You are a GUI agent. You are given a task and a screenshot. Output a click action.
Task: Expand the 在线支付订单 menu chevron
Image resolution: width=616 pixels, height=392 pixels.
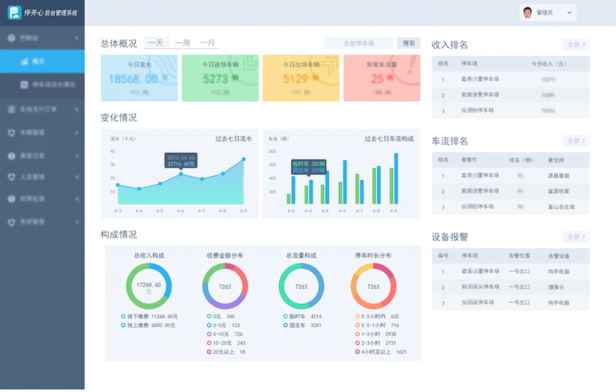(77, 109)
